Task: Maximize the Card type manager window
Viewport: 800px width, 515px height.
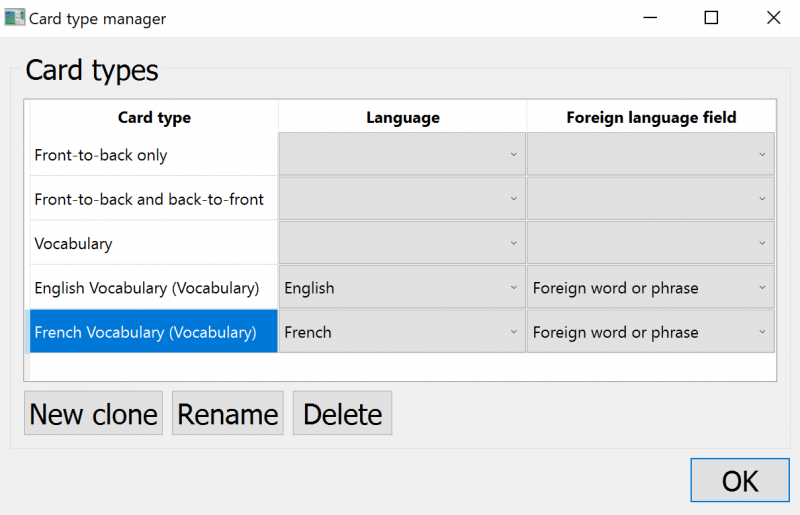Action: tap(711, 18)
